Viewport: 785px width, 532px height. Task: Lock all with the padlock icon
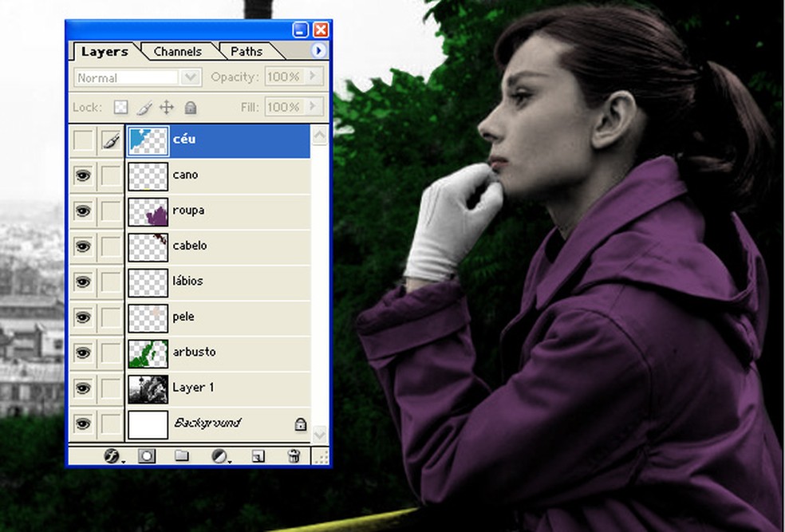tap(190, 107)
